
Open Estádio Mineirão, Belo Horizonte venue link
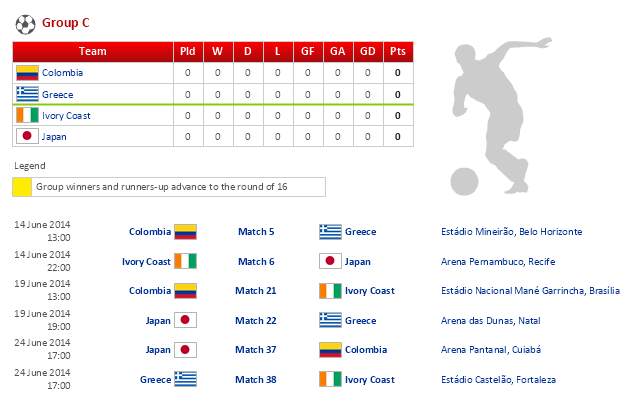point(511,232)
